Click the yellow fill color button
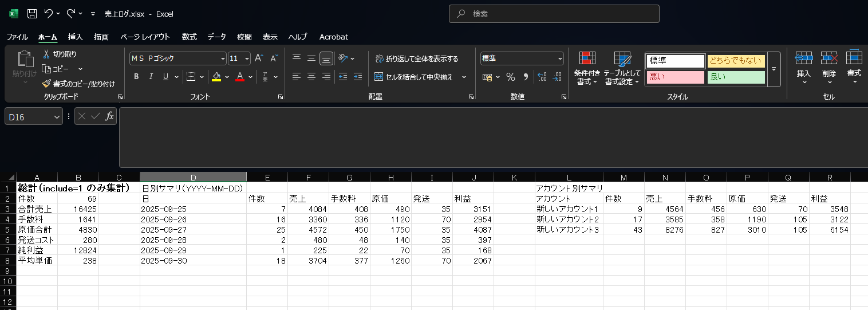 coord(216,77)
